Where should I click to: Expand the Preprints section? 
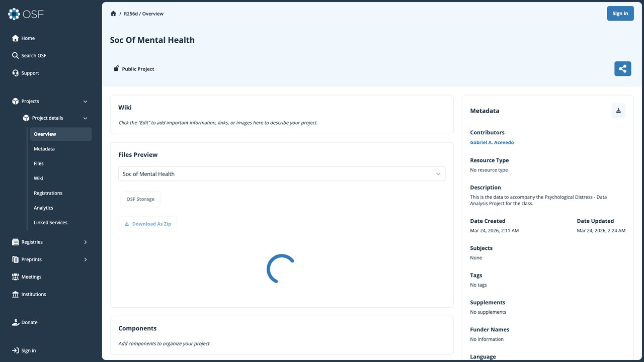[x=85, y=259]
